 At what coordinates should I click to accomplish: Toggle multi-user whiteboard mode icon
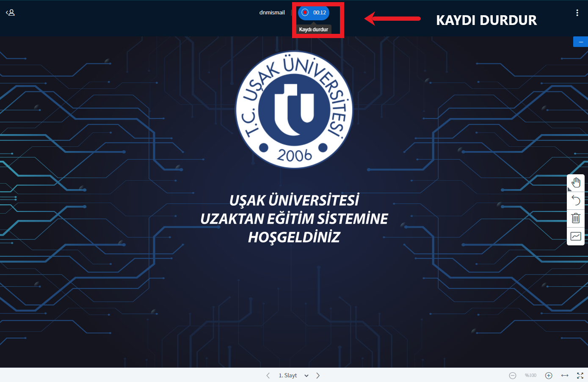[x=576, y=236]
